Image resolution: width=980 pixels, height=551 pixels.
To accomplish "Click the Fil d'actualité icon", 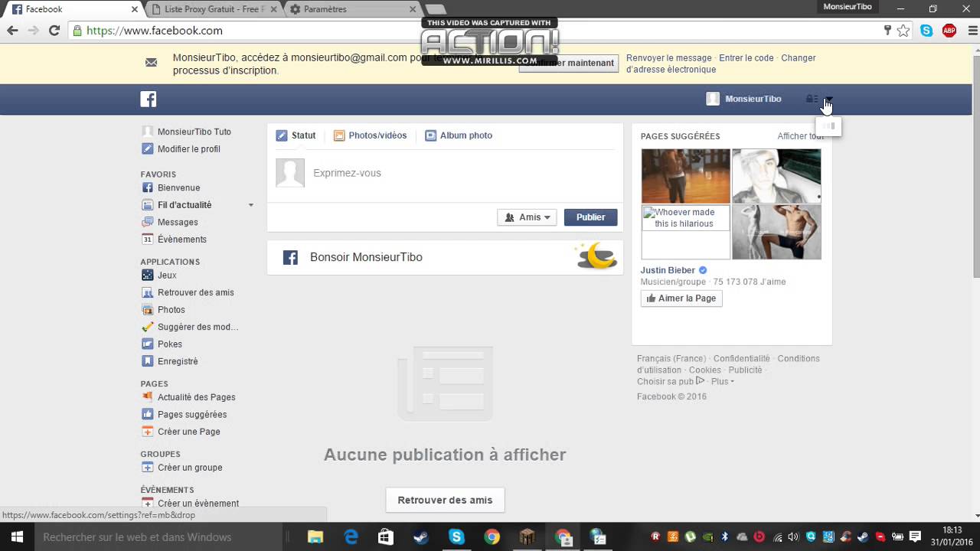I will (148, 205).
